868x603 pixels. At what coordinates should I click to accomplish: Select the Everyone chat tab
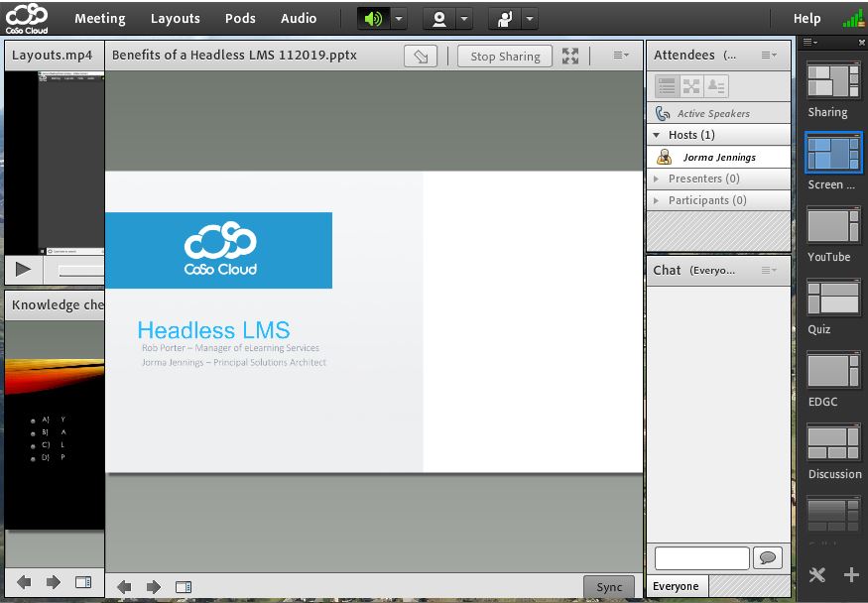(x=676, y=586)
